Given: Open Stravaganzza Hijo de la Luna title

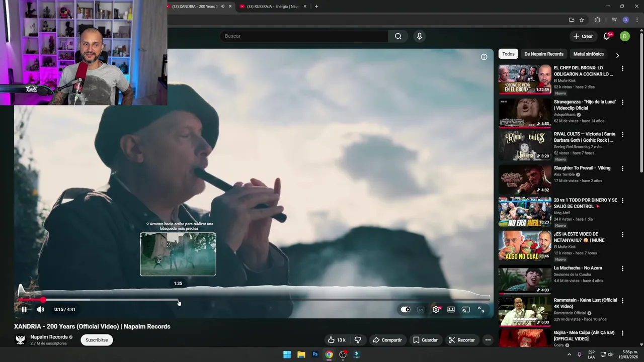Looking at the screenshot, I should pyautogui.click(x=585, y=105).
